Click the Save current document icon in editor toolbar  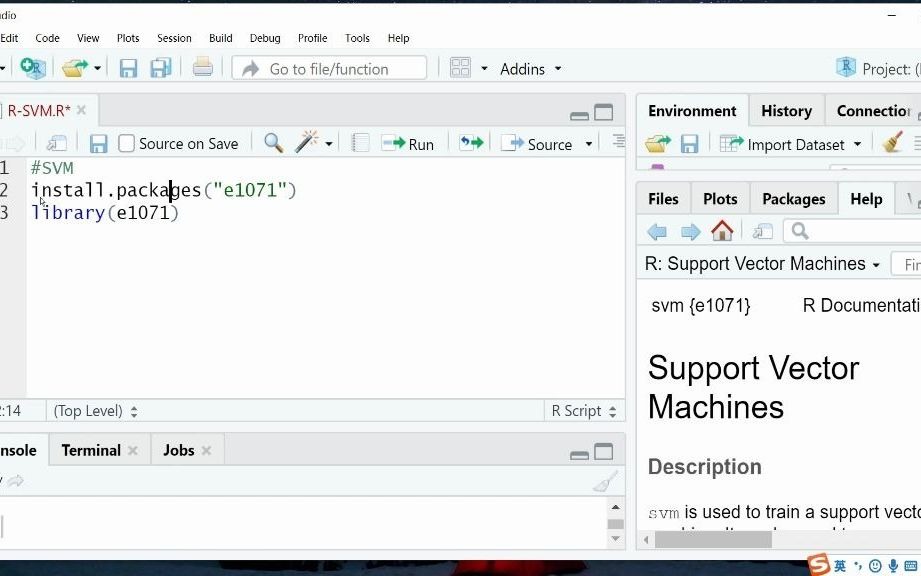click(98, 144)
